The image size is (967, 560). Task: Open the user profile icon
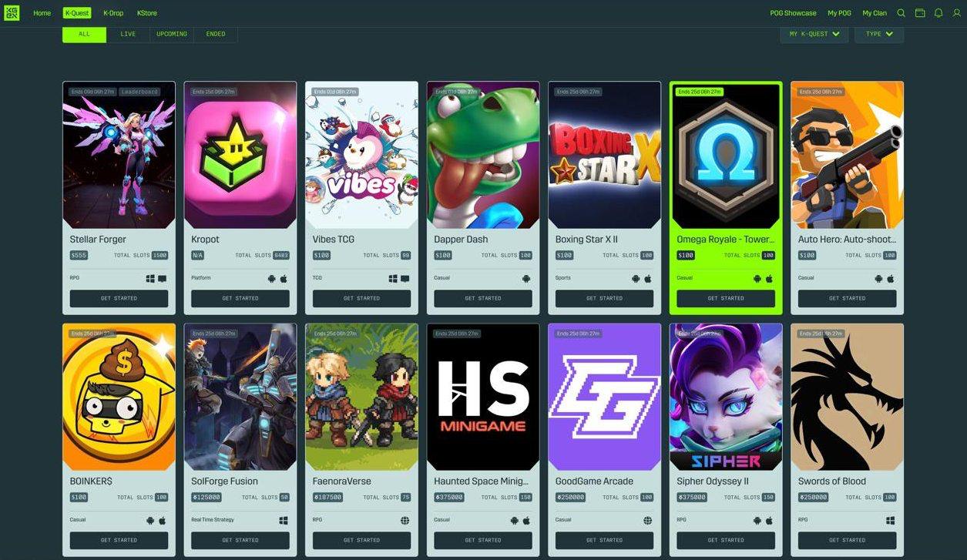(x=957, y=13)
